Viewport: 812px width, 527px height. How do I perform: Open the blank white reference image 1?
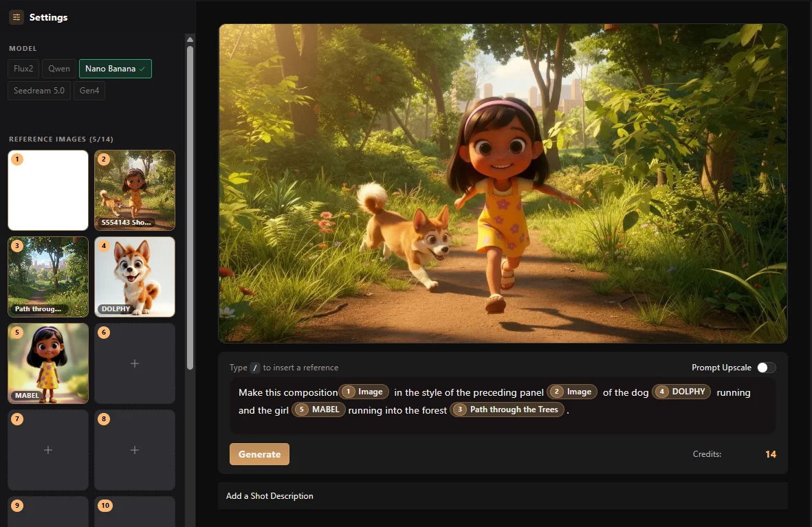point(48,190)
